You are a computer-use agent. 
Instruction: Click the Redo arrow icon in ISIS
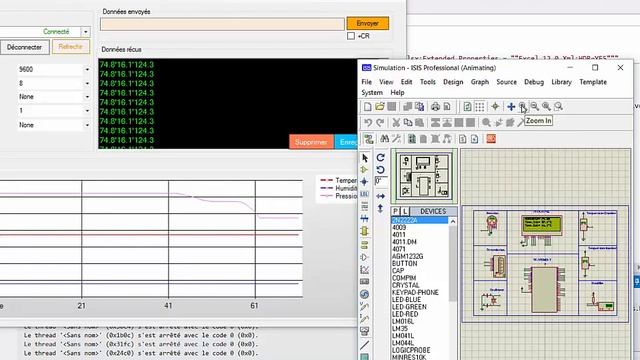[x=380, y=122]
